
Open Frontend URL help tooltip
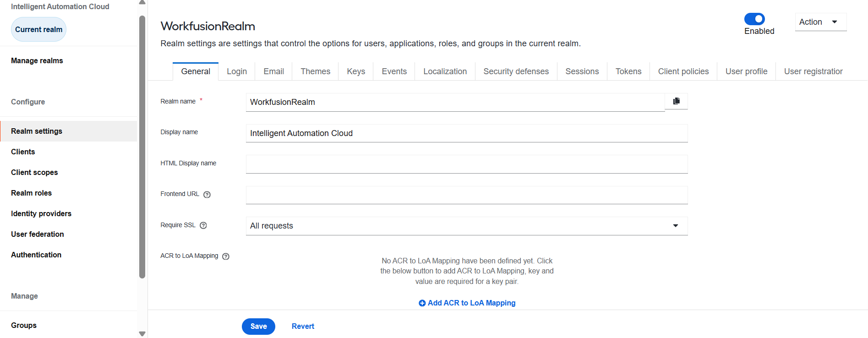click(207, 195)
